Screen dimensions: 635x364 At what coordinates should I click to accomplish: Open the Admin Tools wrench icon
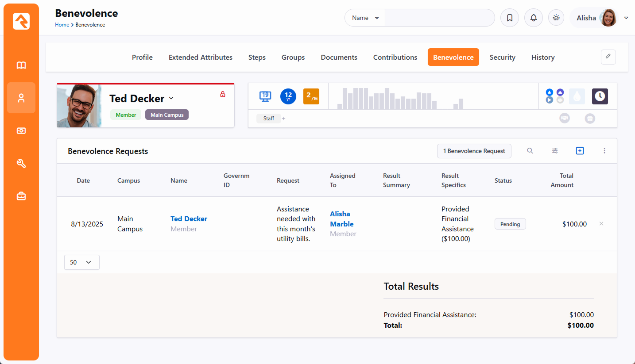point(21,164)
